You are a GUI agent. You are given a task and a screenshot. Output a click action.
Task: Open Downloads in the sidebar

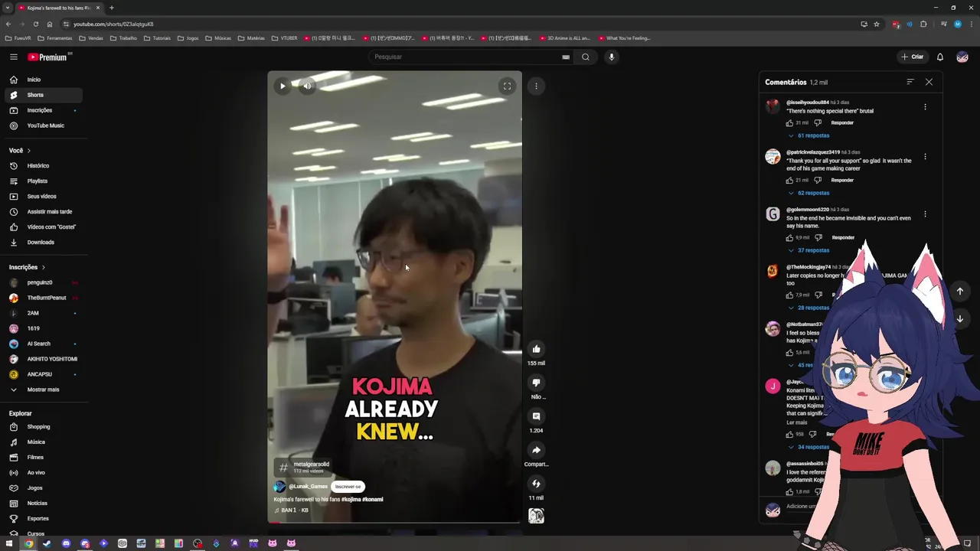(x=43, y=242)
